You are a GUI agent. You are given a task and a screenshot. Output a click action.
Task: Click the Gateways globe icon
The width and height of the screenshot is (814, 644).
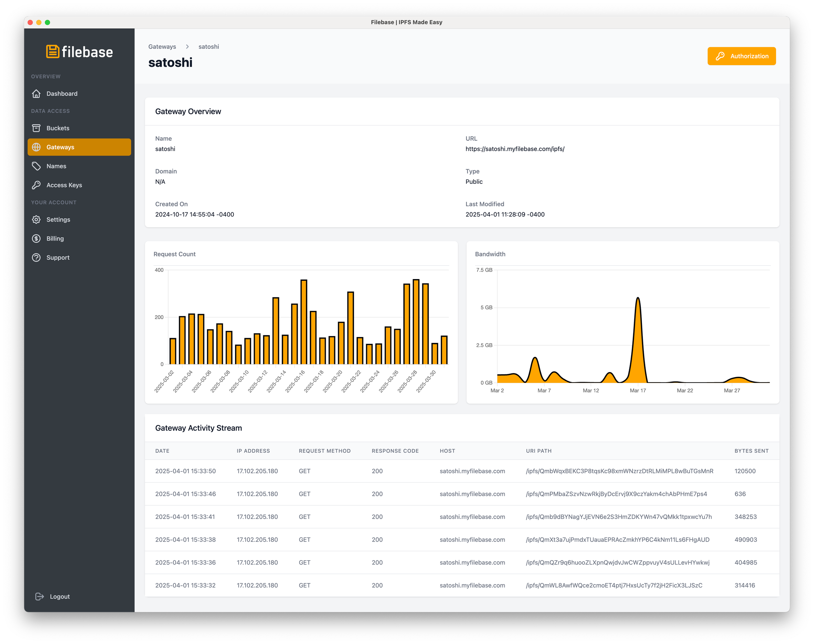point(36,147)
